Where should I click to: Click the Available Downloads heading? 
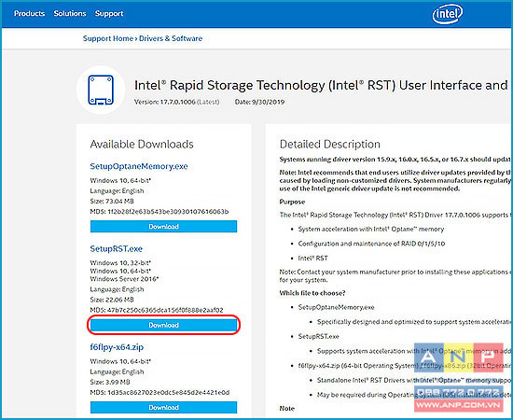click(x=142, y=144)
